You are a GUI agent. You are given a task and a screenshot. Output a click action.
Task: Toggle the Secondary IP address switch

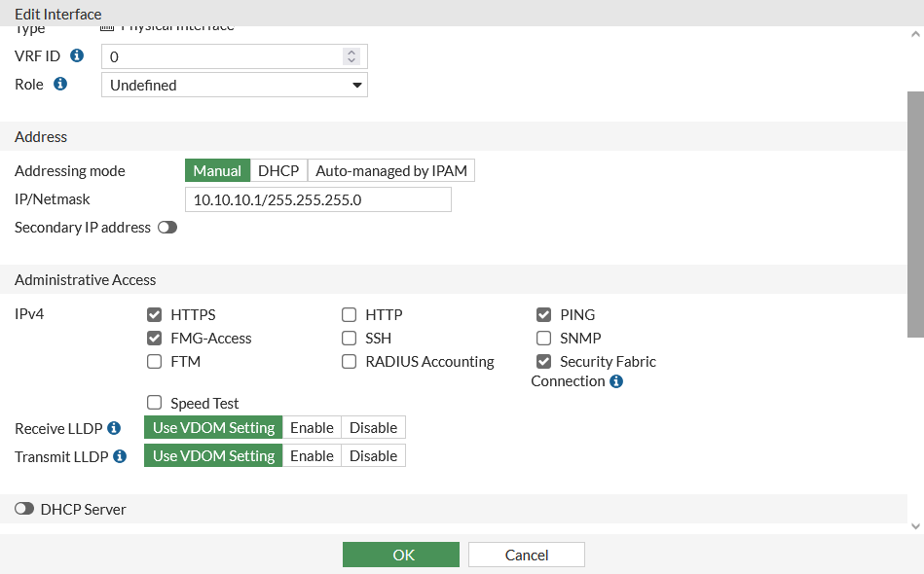[167, 228]
